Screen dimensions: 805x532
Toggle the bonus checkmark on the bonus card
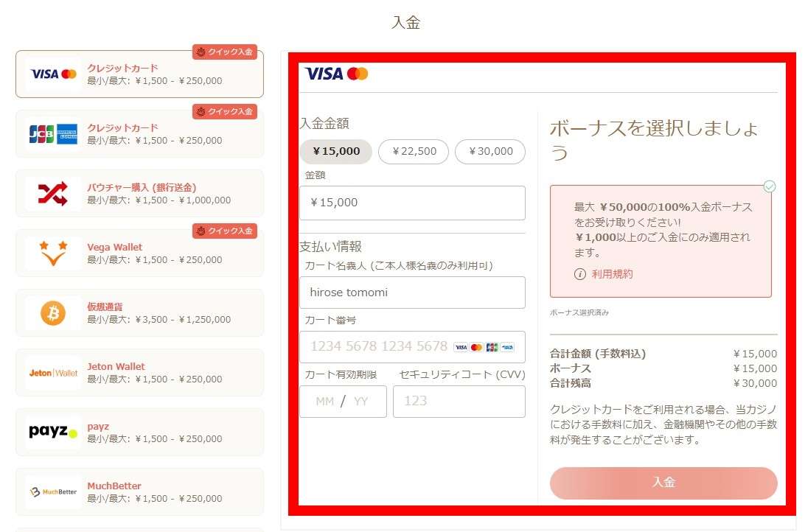[769, 186]
